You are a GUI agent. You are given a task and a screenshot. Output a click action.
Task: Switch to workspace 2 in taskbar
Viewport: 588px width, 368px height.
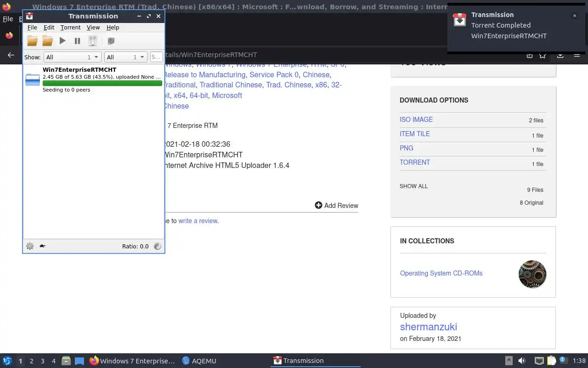[31, 361]
